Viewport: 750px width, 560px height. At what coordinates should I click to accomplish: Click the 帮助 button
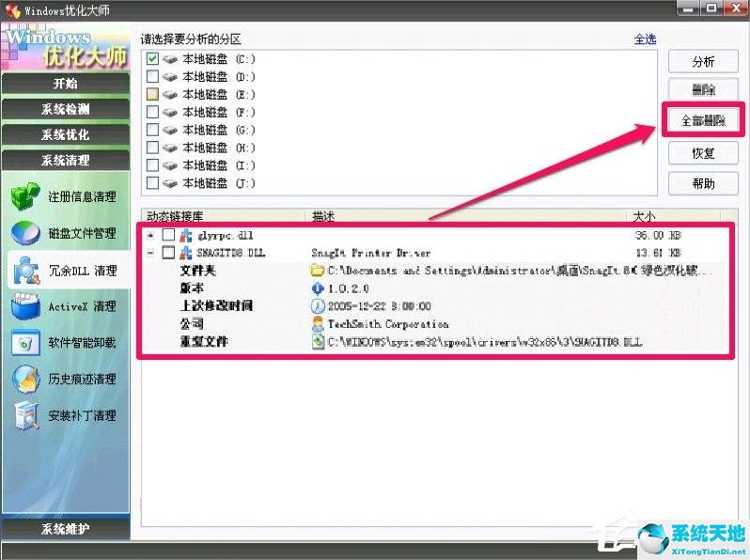pos(703,183)
